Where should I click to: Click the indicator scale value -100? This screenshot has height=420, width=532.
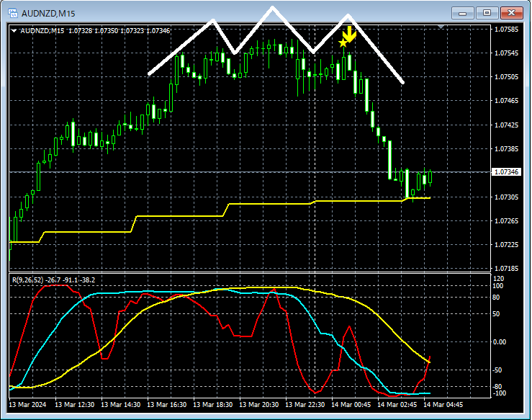500,393
